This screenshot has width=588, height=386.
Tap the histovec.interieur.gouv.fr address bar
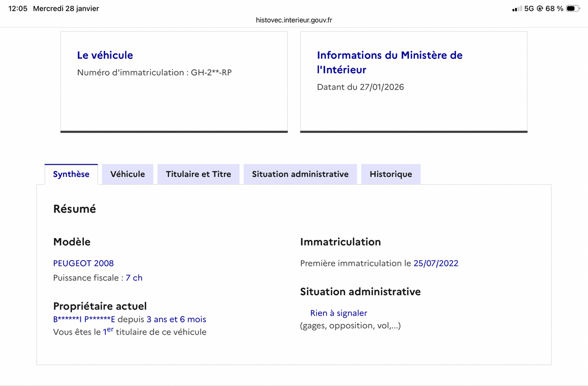pyautogui.click(x=294, y=20)
